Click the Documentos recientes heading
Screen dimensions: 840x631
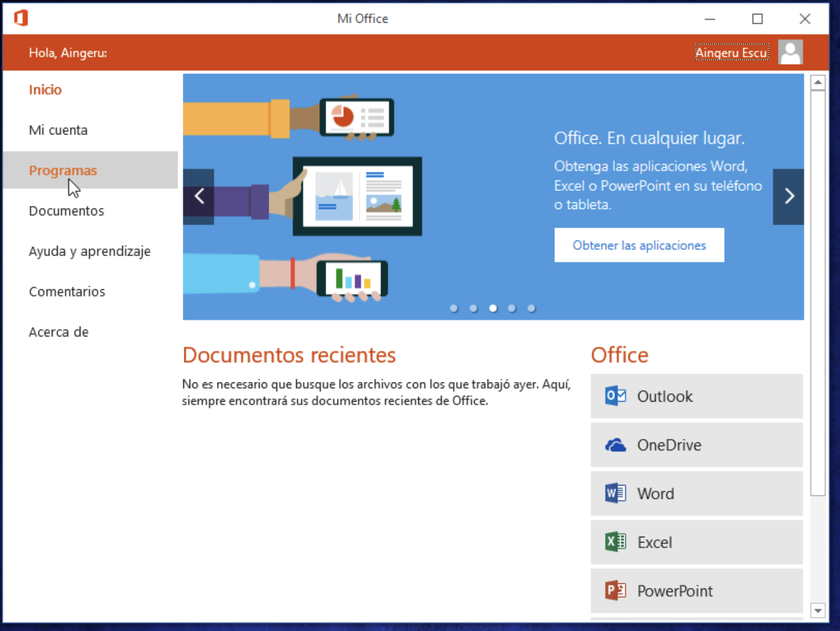[x=289, y=355]
